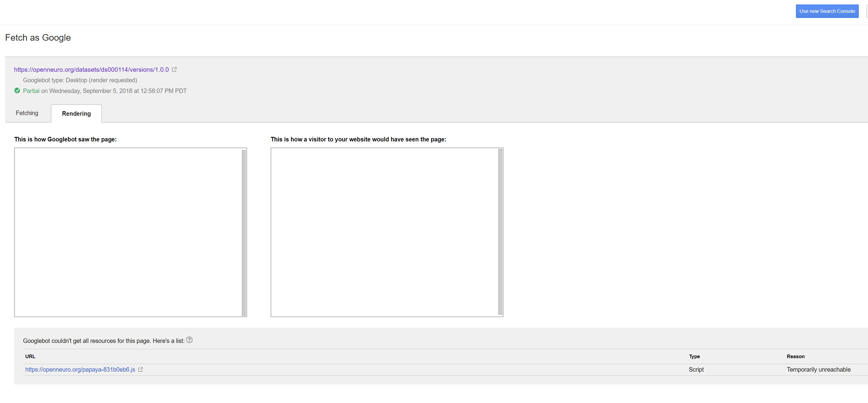Open the papaya-831b0eb6.js script link
Screen dimensions: 868x403
[80, 369]
